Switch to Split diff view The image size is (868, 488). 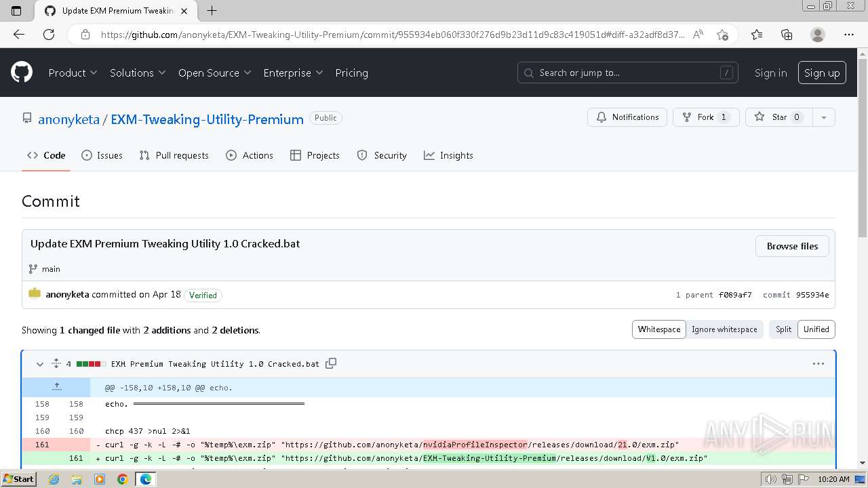pos(783,329)
